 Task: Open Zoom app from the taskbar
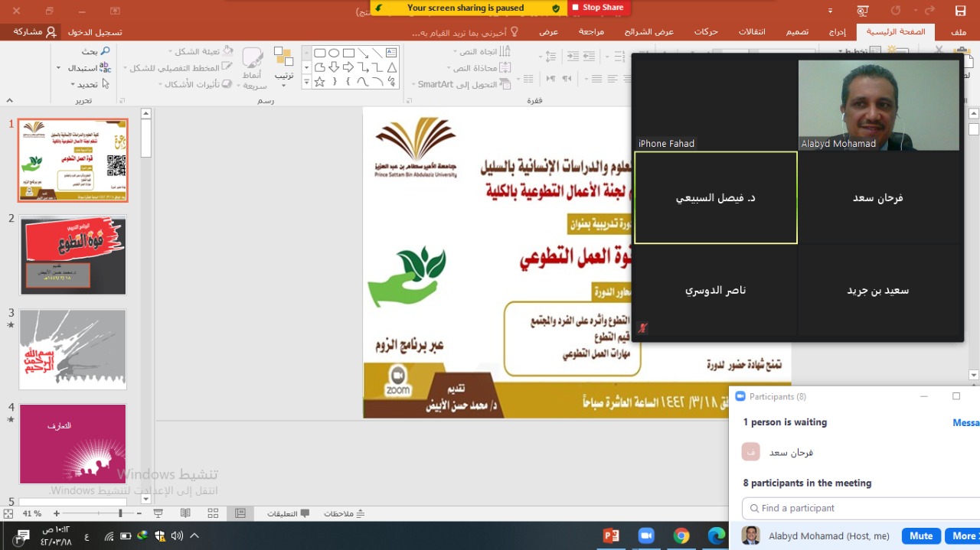(x=646, y=535)
